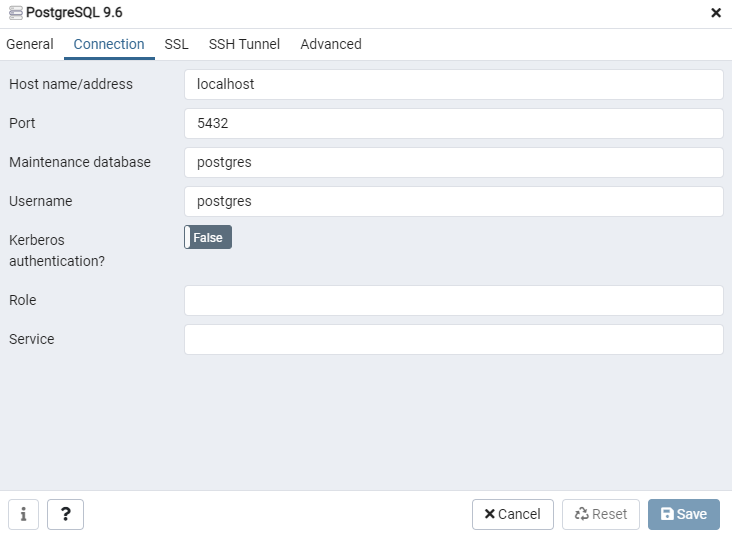Viewport: 732px width, 534px height.
Task: Click the info icon button
Action: tap(23, 514)
